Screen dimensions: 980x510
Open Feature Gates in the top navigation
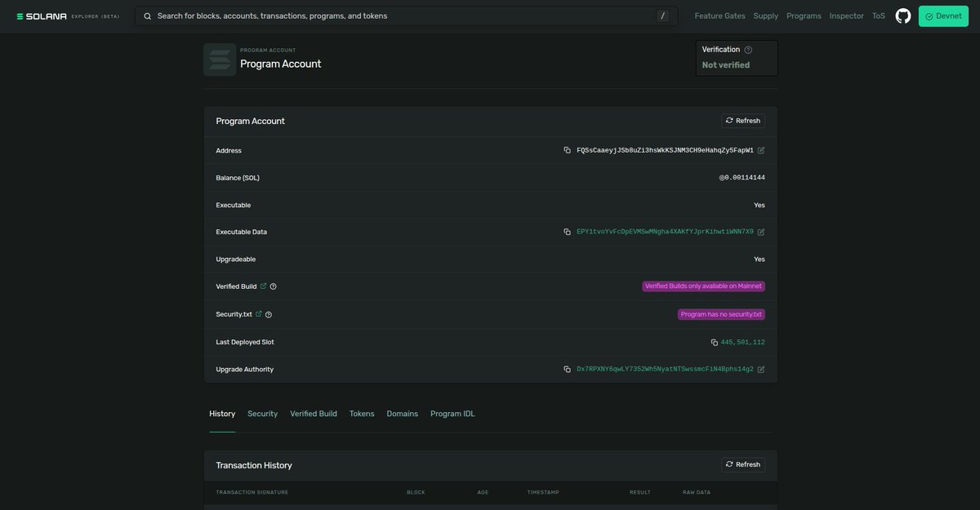(x=720, y=16)
